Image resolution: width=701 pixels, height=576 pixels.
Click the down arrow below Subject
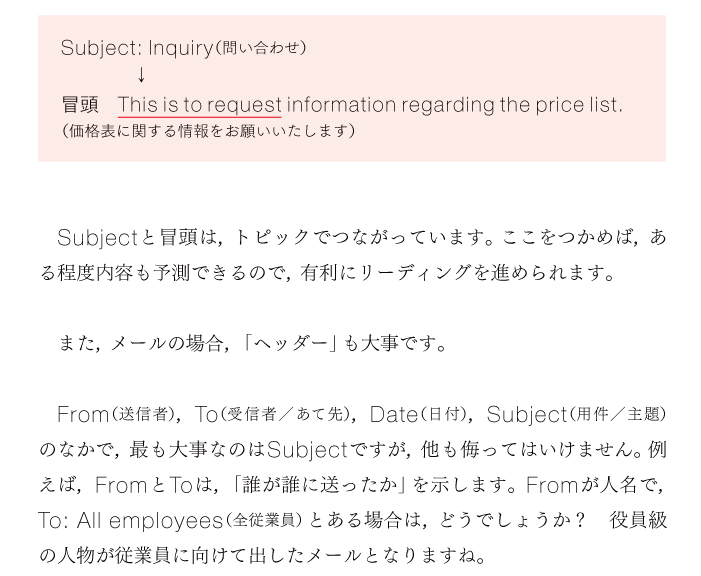tap(141, 75)
